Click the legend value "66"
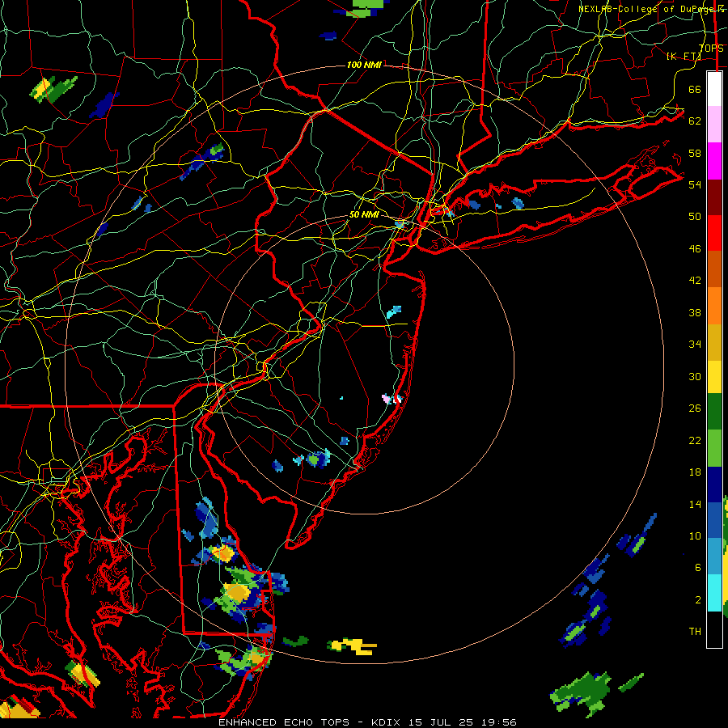The width and height of the screenshot is (728, 728). (695, 89)
